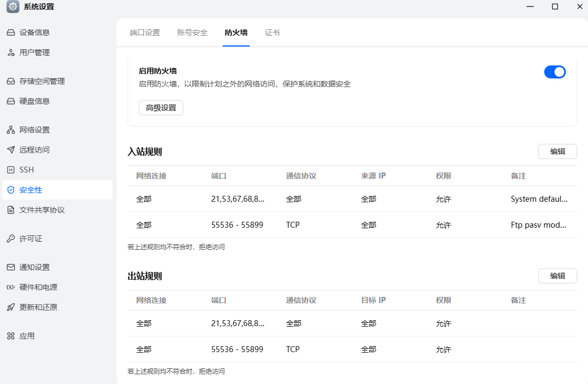Viewport: 588px width, 384px height.
Task: View 硬盘信息 page
Action: coord(32,101)
